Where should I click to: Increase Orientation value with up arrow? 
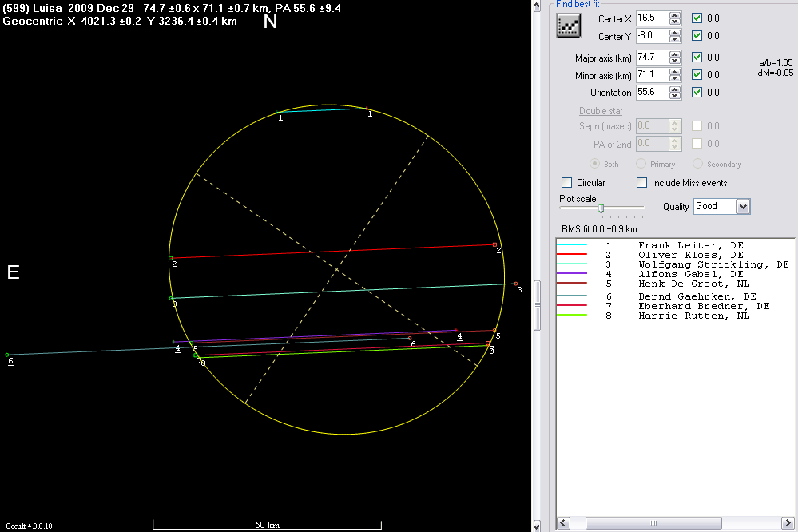tap(675, 89)
